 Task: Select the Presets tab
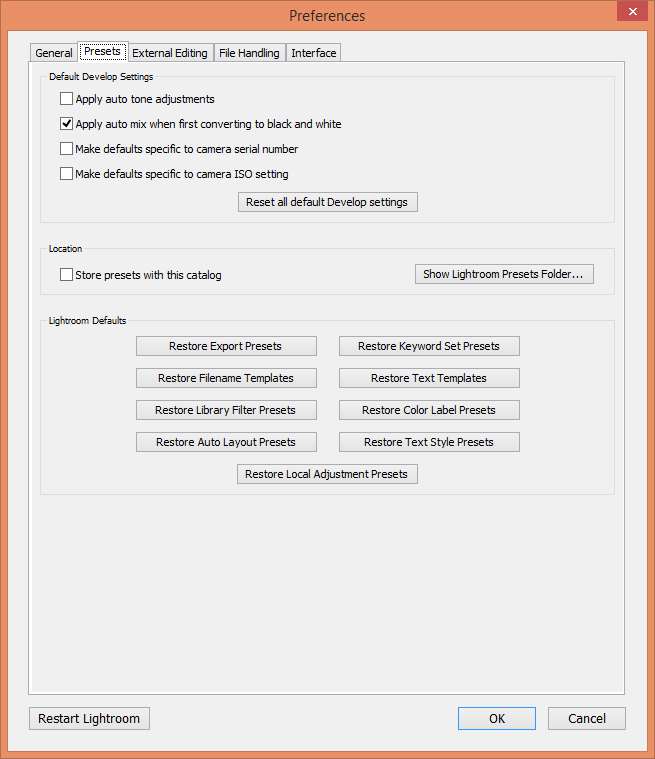tap(103, 51)
